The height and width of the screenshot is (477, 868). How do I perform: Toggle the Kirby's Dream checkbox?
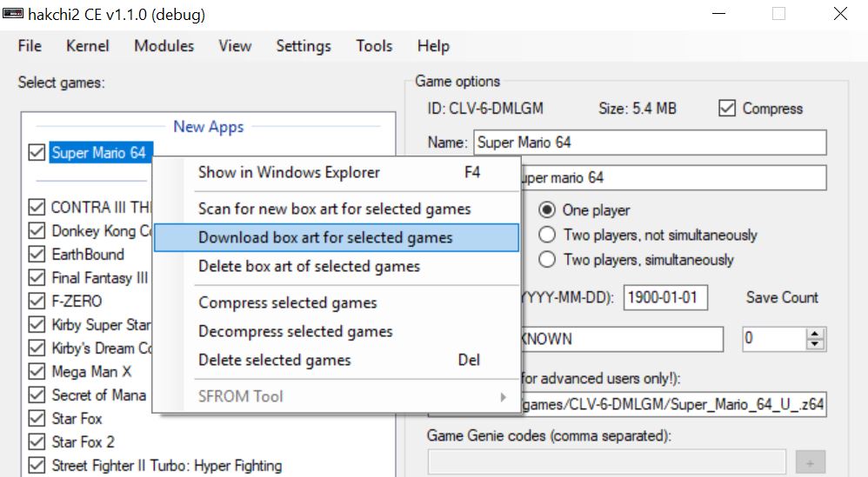[37, 348]
